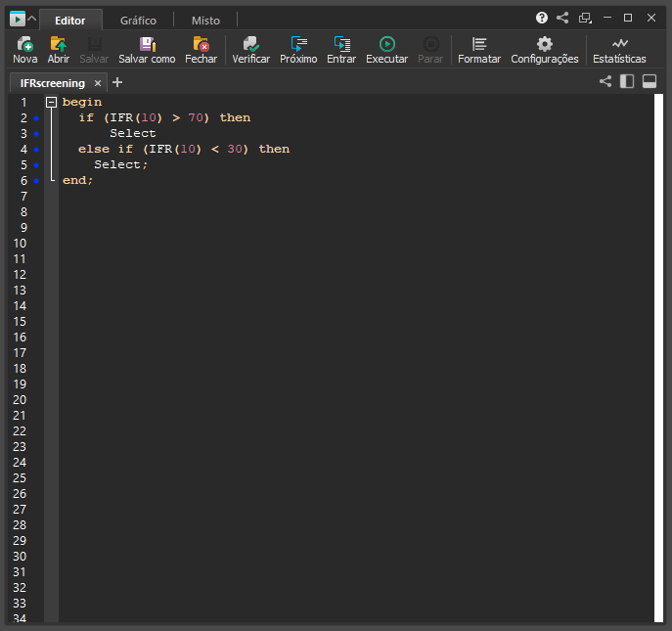
Task: Collapse the begin code block
Action: (x=52, y=102)
